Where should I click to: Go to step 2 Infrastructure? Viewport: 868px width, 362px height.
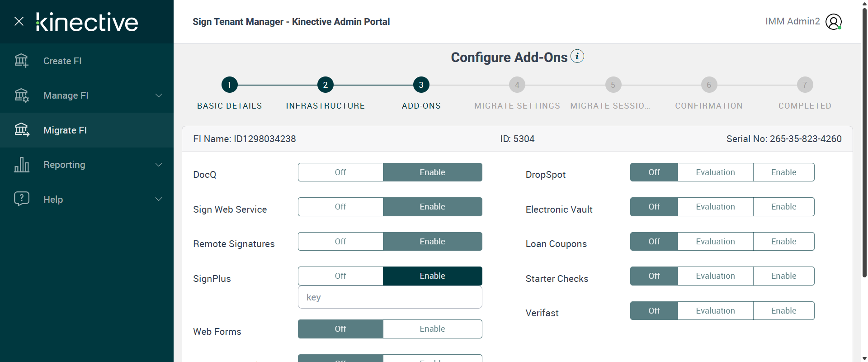click(325, 85)
